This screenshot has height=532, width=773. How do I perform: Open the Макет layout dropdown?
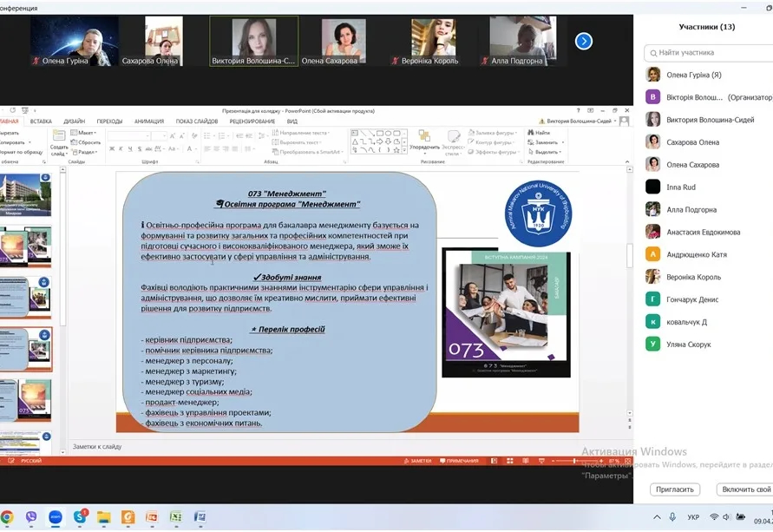(86, 133)
